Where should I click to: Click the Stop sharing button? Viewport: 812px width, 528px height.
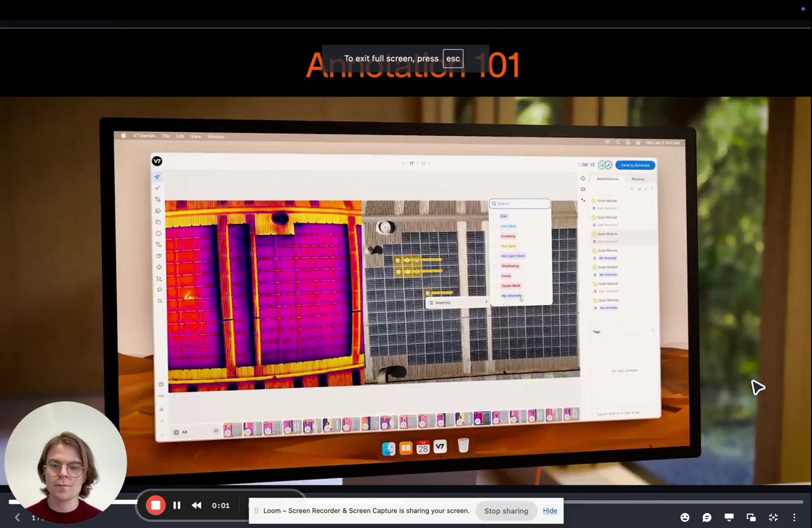(506, 511)
